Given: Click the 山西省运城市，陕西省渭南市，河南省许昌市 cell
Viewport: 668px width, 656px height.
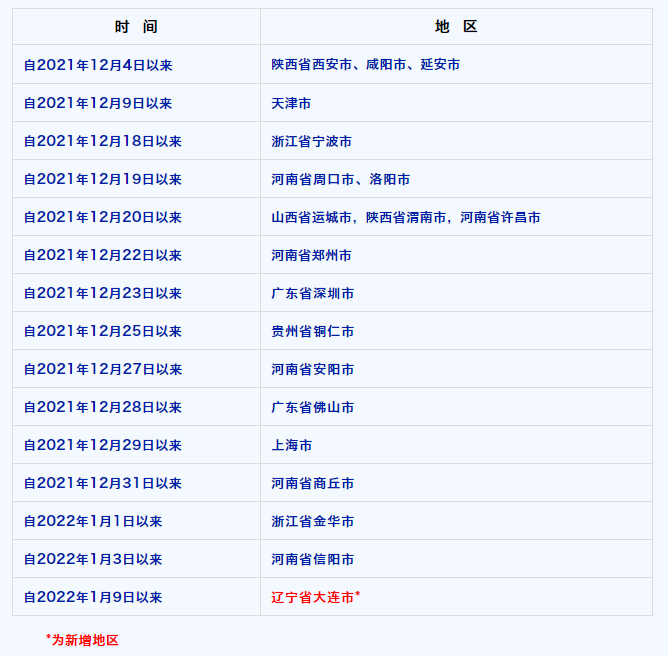Looking at the screenshot, I should click(x=456, y=216).
